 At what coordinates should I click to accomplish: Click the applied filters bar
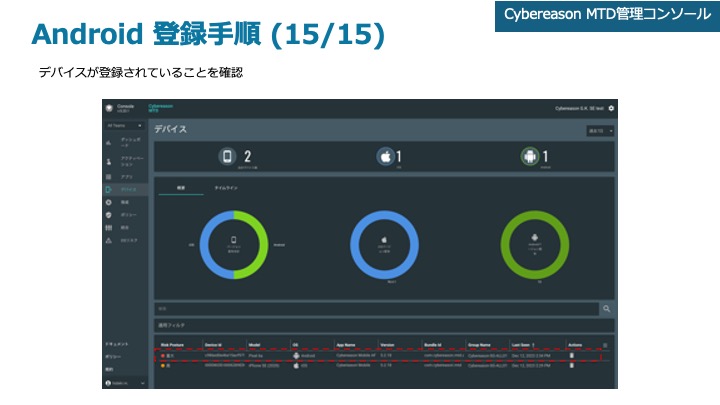pos(384,325)
